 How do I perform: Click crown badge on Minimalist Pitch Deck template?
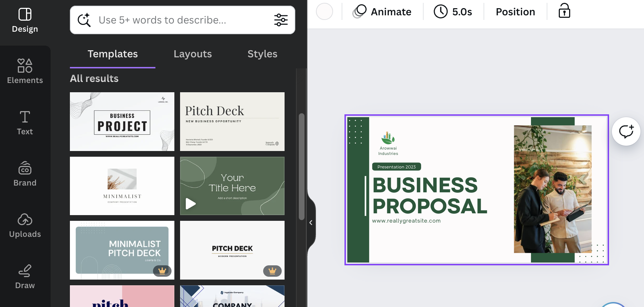click(162, 271)
